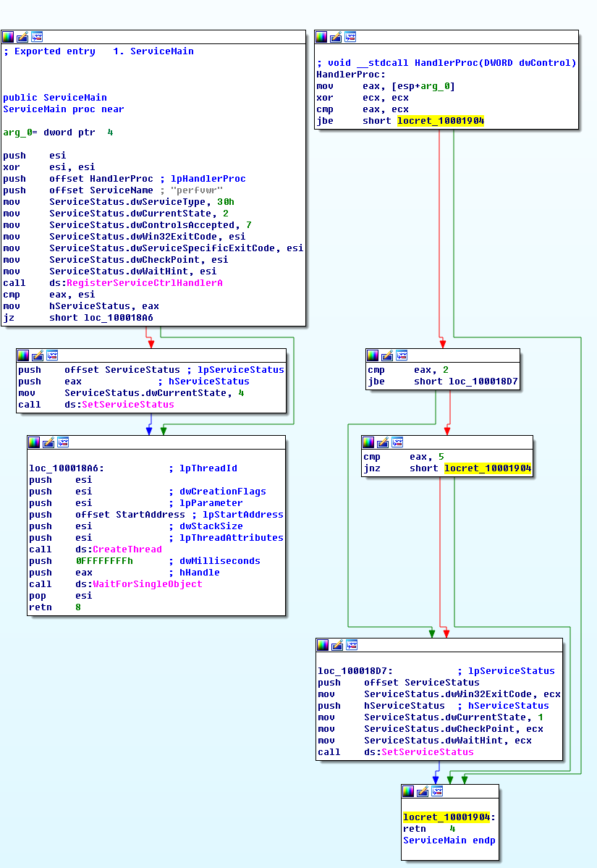The width and height of the screenshot is (597, 868).
Task: Click the pencil icon on the 'cmp eax, 2' block
Action: 387,355
